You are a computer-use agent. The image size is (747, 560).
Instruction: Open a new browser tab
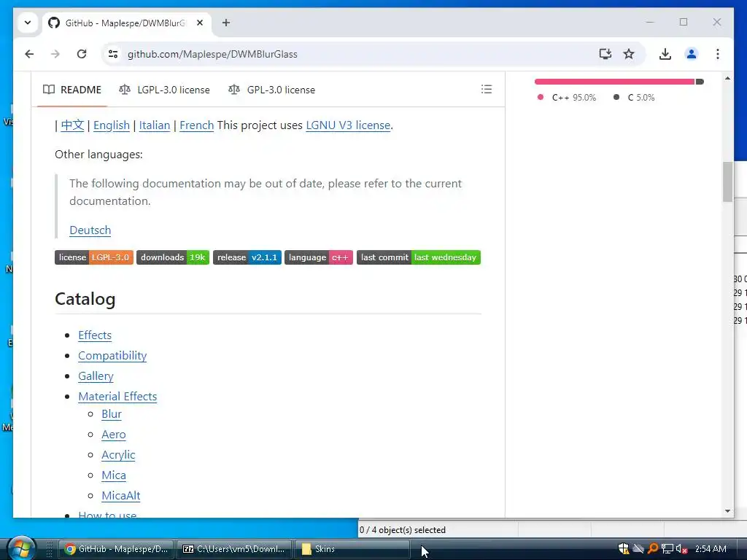coord(226,23)
